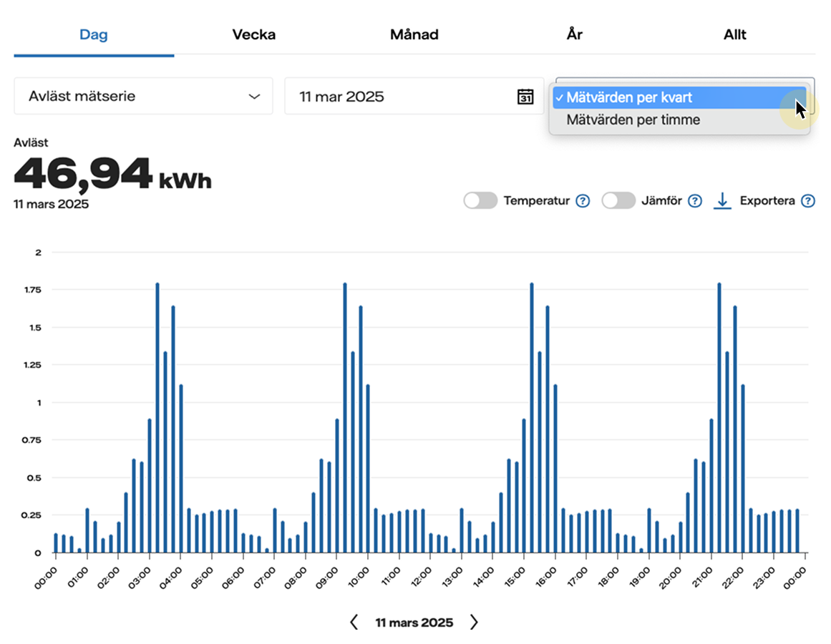Open help icon next to Exportera

click(808, 201)
